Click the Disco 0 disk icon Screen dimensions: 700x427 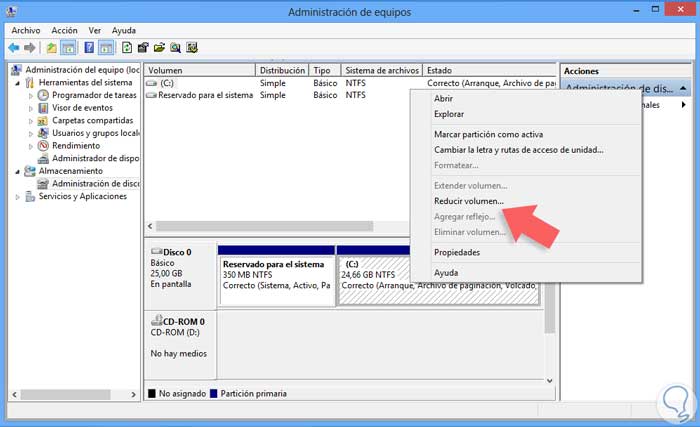coord(157,251)
